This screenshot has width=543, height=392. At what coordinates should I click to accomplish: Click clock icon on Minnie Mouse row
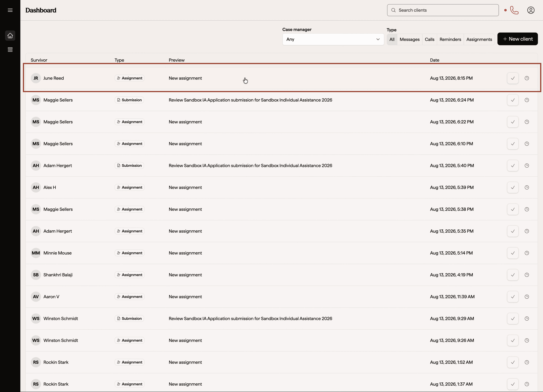(x=527, y=253)
